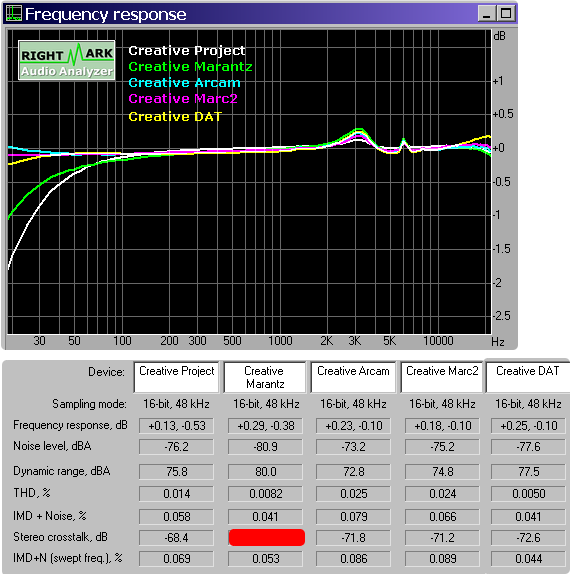This screenshot has height=574, width=572.
Task: Click frequency response value +0.25, -0.10
Action: pyautogui.click(x=528, y=426)
